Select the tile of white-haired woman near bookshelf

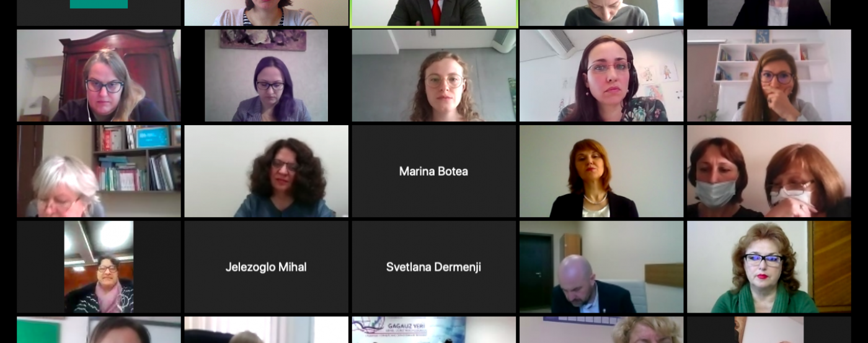pos(99,171)
